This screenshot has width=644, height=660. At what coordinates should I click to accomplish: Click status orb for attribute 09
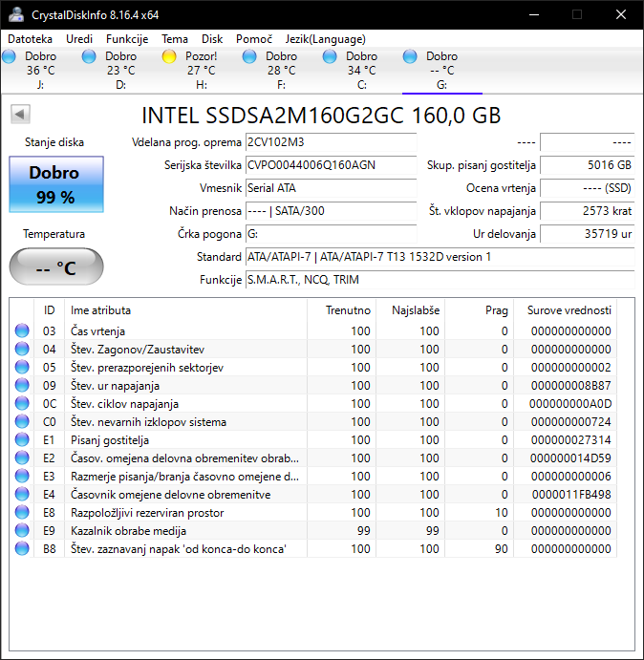click(22, 385)
